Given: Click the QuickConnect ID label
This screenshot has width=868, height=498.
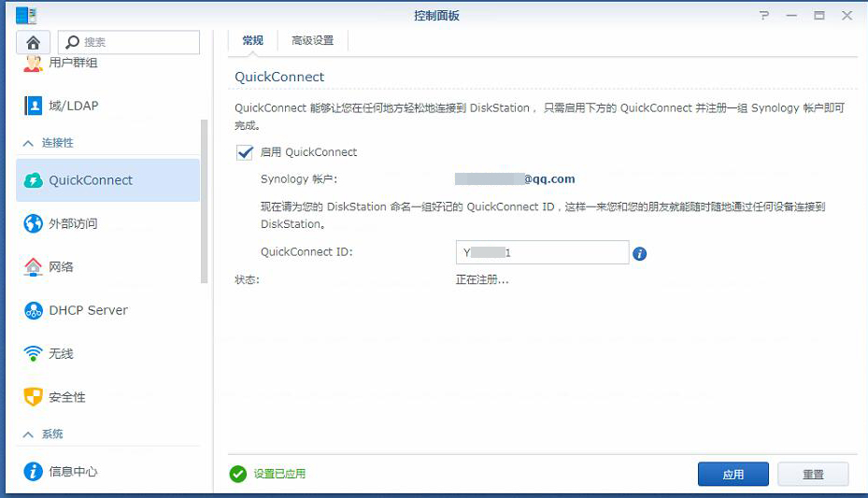Looking at the screenshot, I should pyautogui.click(x=306, y=252).
